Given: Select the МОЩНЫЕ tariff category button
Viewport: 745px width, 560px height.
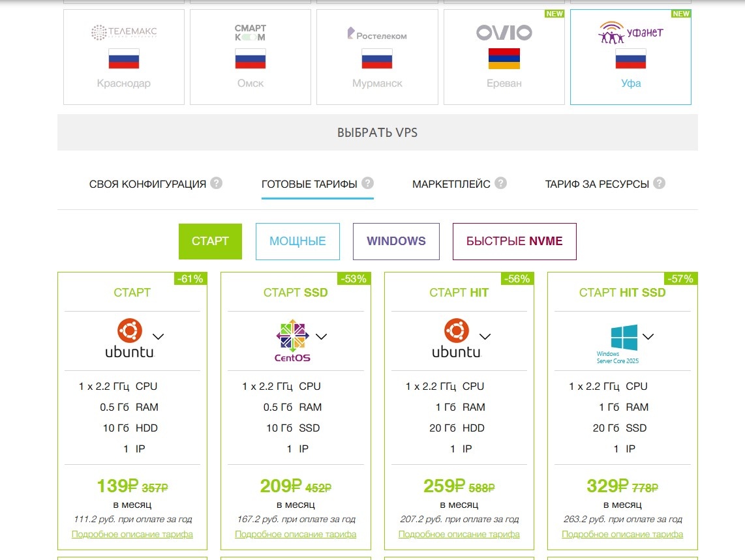Looking at the screenshot, I should [x=297, y=241].
